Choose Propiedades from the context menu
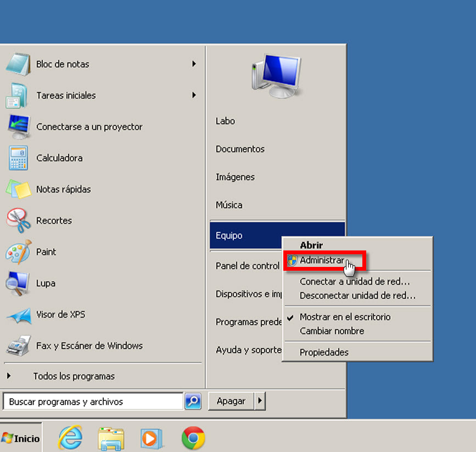The image size is (476, 452). pyautogui.click(x=324, y=353)
